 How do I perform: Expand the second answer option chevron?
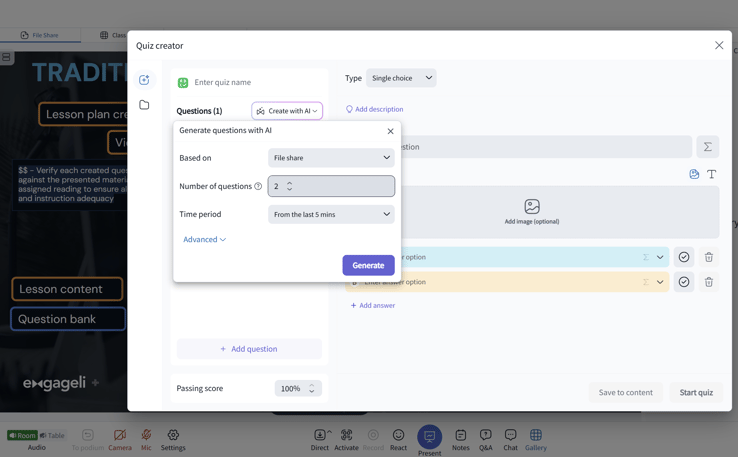(x=660, y=282)
